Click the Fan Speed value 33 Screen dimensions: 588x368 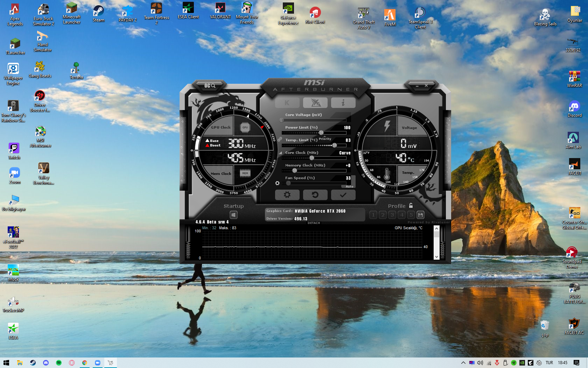click(x=348, y=178)
